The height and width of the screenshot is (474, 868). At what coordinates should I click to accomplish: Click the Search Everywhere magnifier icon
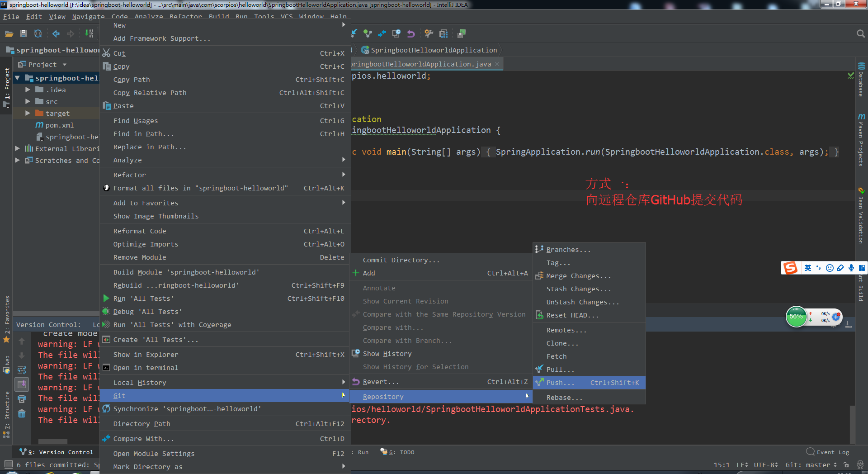(x=860, y=33)
